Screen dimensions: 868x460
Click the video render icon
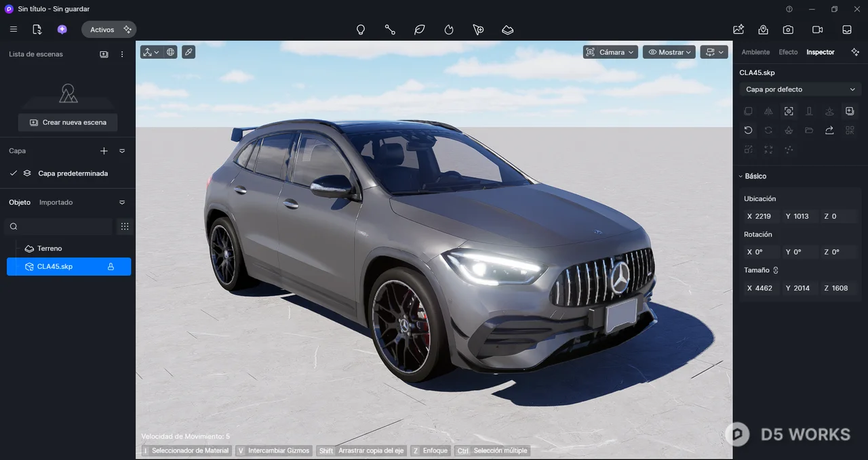pyautogui.click(x=817, y=30)
